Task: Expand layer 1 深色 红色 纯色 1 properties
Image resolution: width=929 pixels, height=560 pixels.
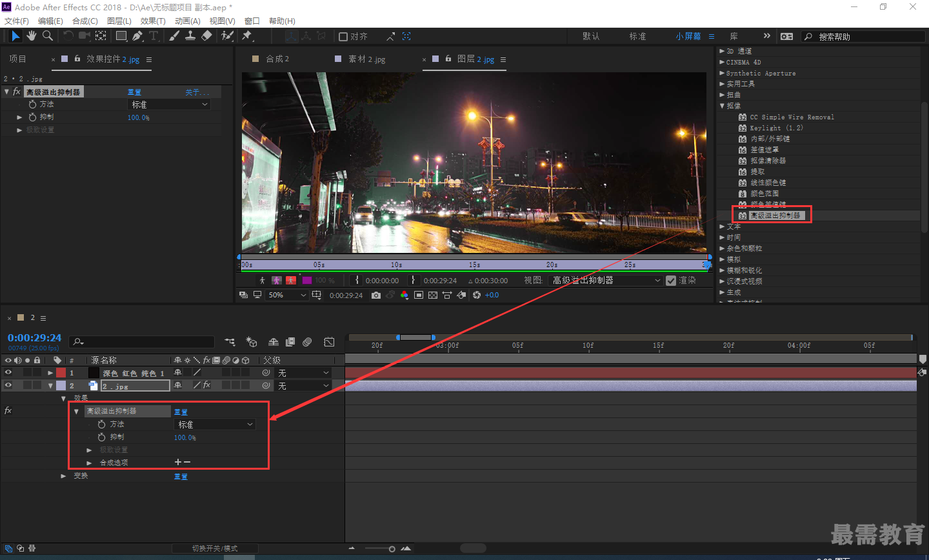Action: pos(50,373)
